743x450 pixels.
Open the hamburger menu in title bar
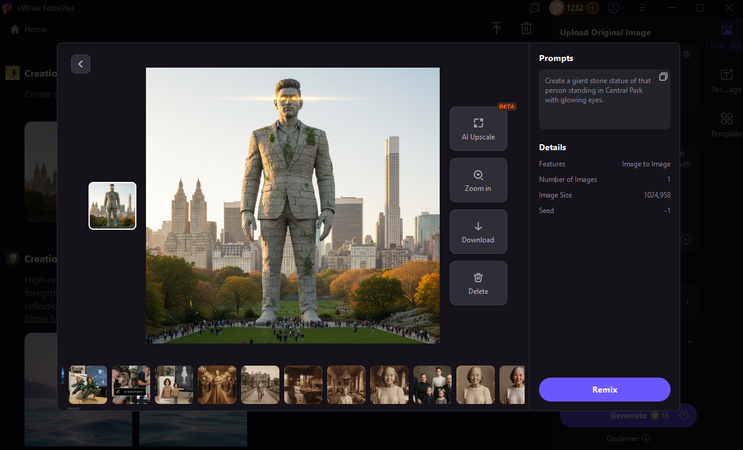643,8
